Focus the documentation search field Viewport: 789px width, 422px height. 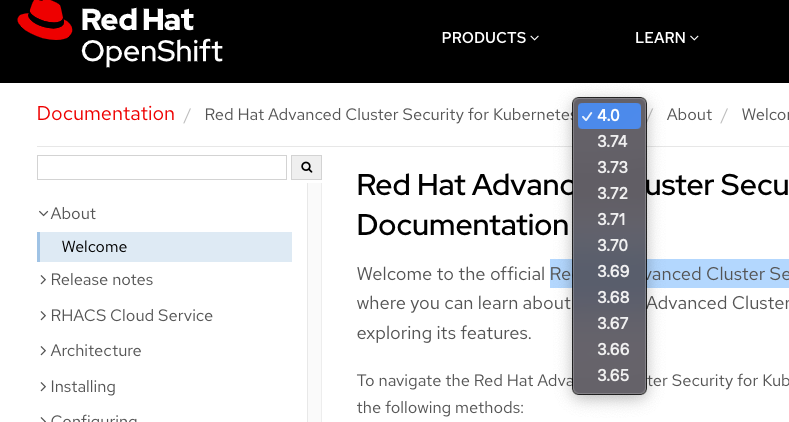(x=162, y=167)
